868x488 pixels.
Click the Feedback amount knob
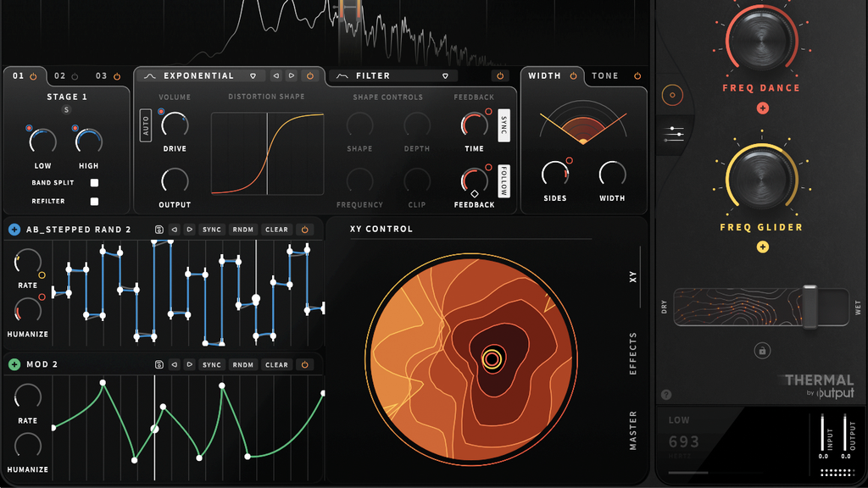pos(475,180)
